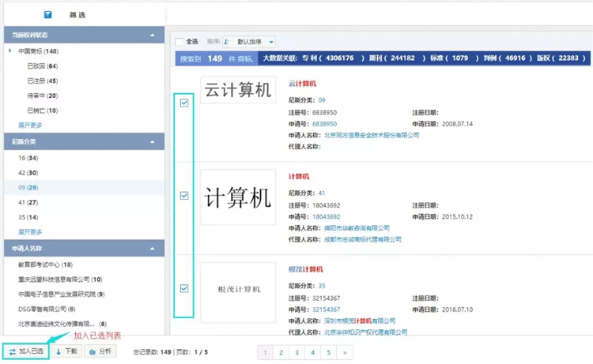Click the 加入已选 button

pyautogui.click(x=27, y=351)
